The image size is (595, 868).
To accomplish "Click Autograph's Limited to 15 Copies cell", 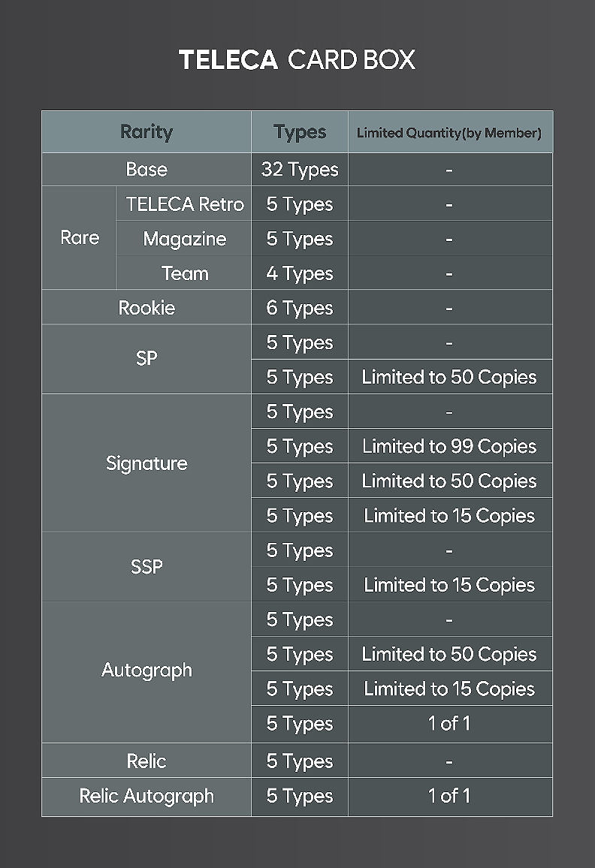I will (x=450, y=688).
